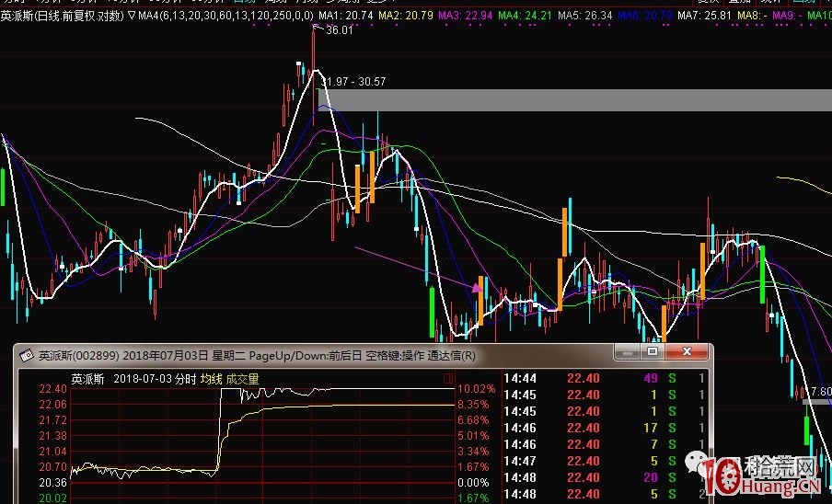Select the yellow MA2: 20.79 value
This screenshot has height=504, width=832.
pyautogui.click(x=406, y=16)
